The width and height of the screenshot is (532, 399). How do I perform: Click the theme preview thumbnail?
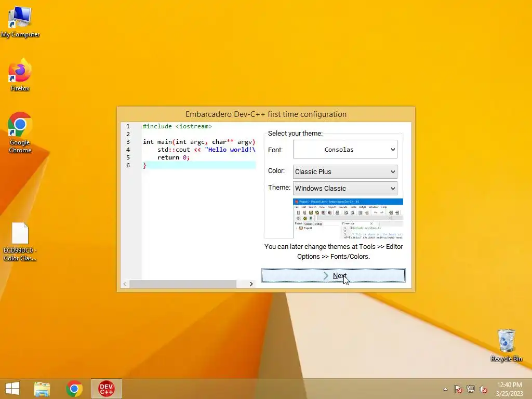348,219
